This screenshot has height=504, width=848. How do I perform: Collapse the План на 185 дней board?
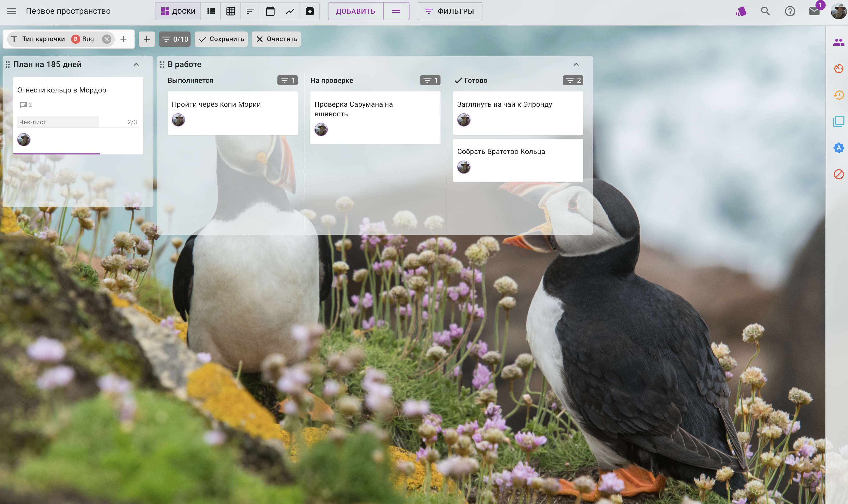coord(136,65)
